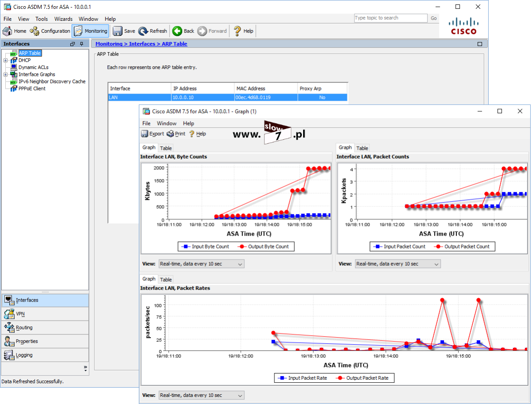Open the View menu
The width and height of the screenshot is (532, 404).
[23, 19]
